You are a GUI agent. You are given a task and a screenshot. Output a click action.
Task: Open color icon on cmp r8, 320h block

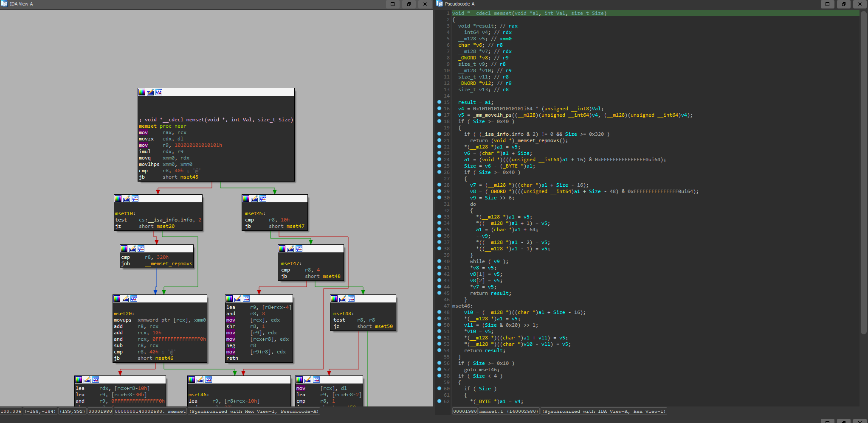124,249
